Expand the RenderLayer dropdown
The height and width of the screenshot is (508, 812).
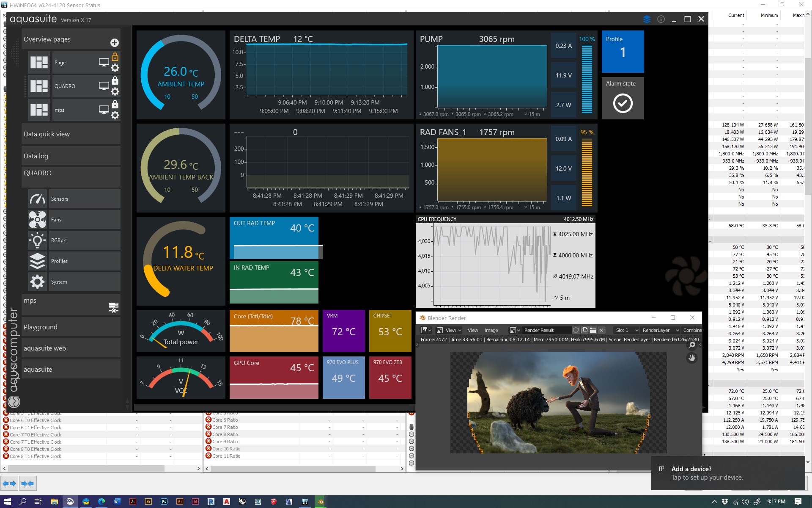[x=659, y=330]
